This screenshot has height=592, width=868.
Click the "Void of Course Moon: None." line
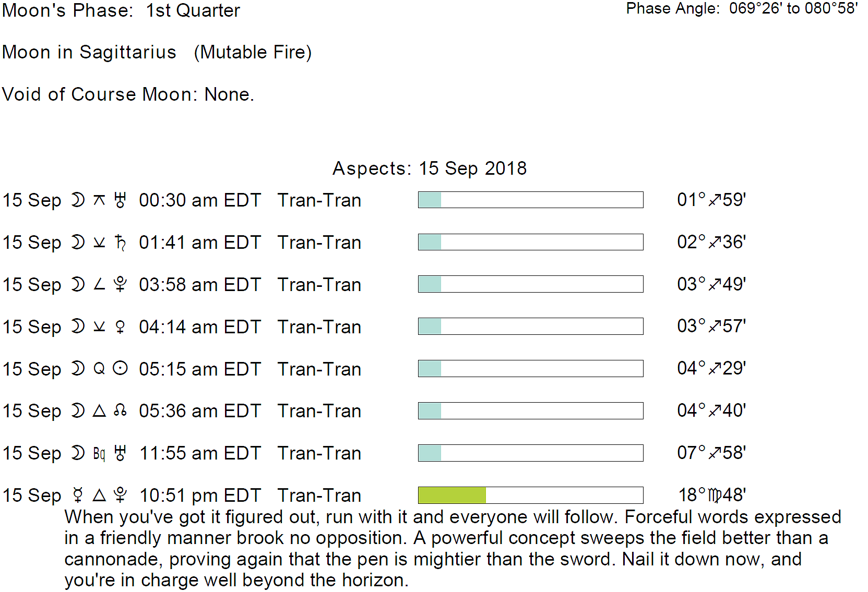point(128,94)
